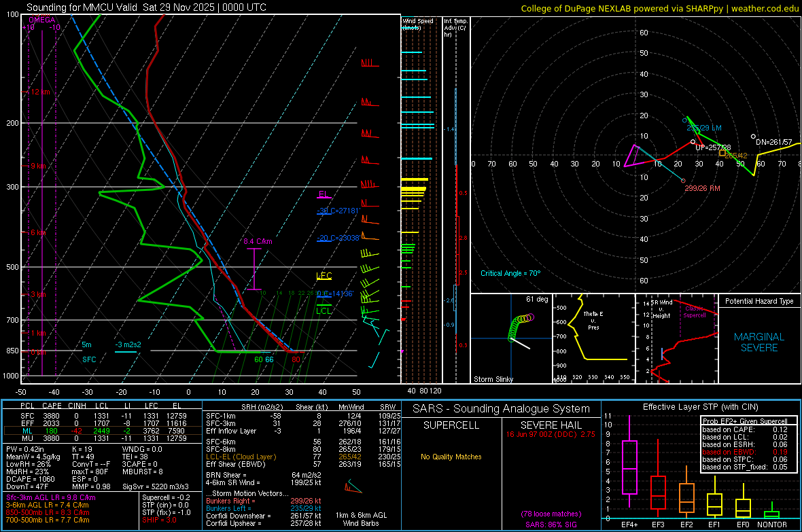Click the SARS: 86% SIG text
Image resolution: width=802 pixels, height=532 pixels.
[x=551, y=525]
